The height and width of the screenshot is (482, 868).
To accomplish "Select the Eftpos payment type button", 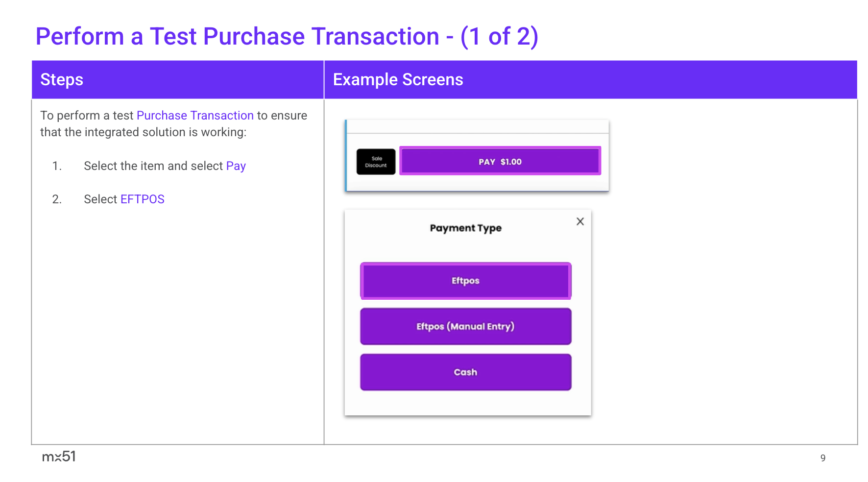I will click(x=465, y=281).
